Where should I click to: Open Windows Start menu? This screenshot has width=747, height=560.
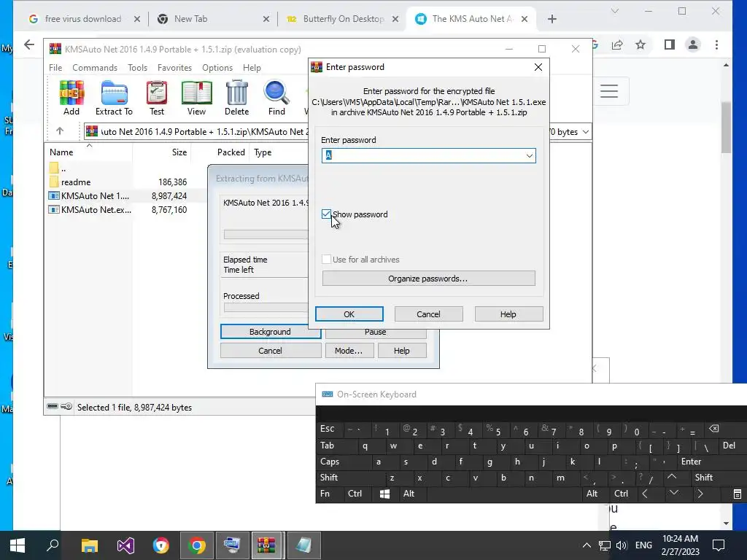tap(18, 545)
